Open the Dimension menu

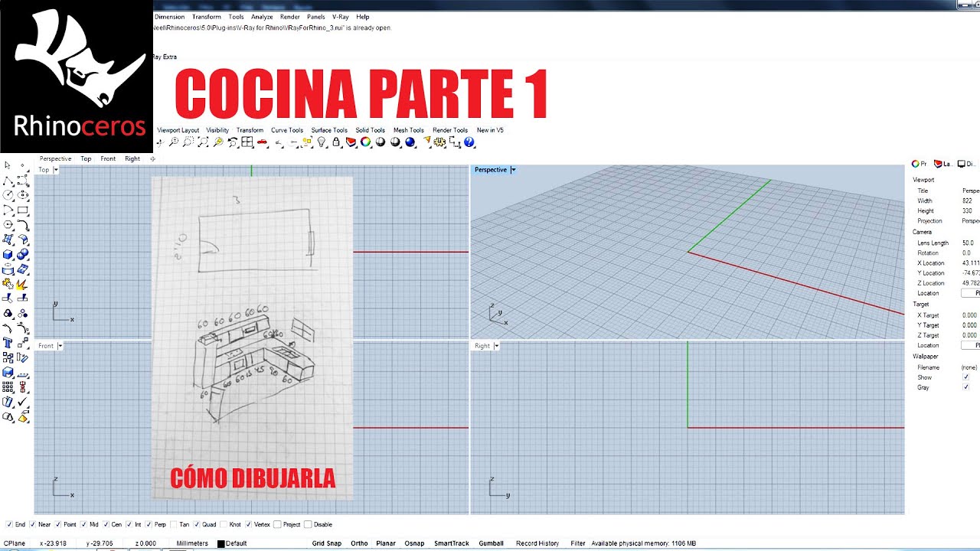click(169, 17)
